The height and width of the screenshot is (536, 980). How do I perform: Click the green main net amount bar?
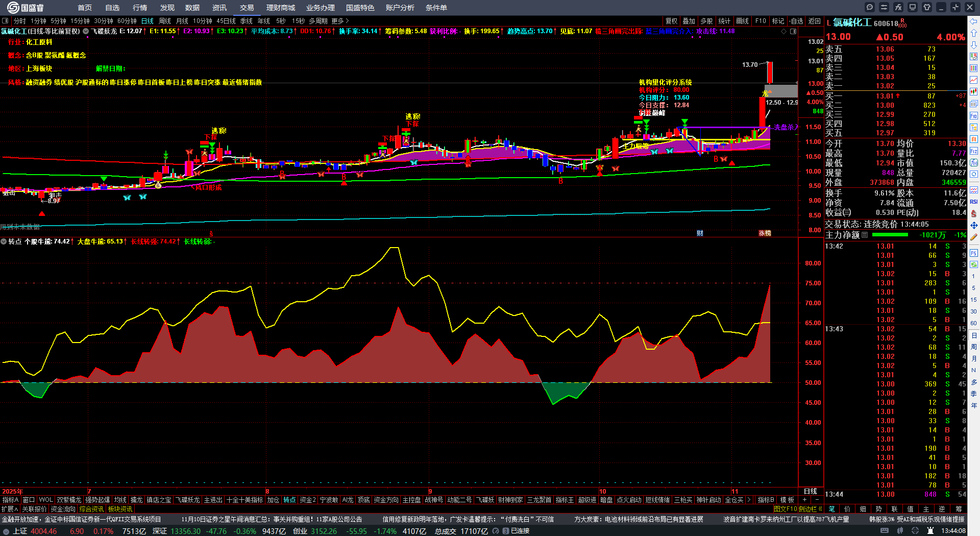click(x=890, y=235)
